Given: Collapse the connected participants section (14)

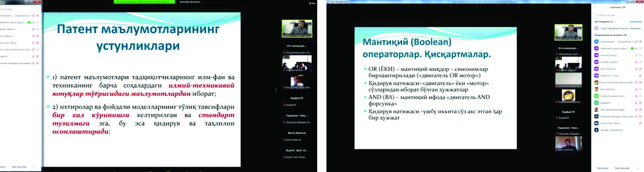Looking at the screenshot, I should coord(629,35).
